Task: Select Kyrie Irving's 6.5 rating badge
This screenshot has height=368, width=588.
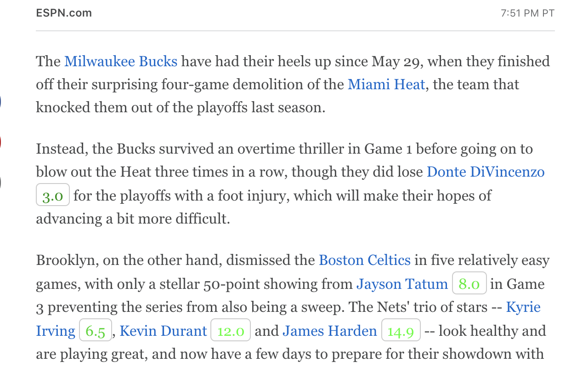Action: coord(96,331)
